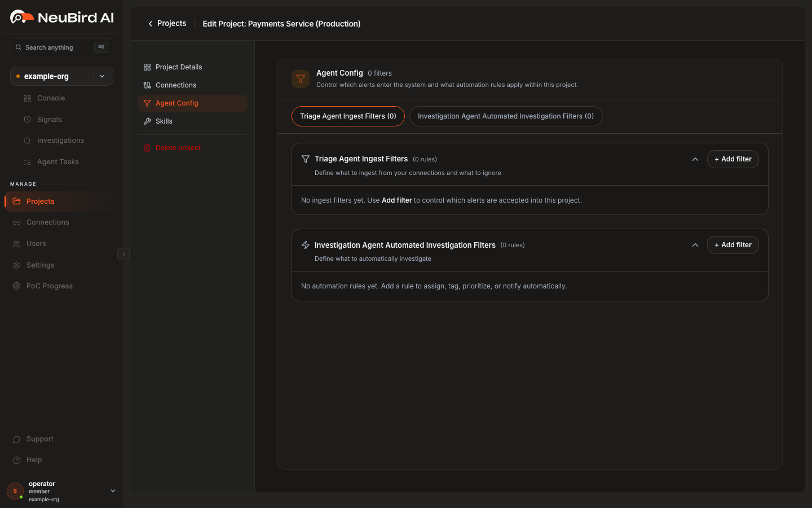Open Console page
This screenshot has width=812, height=508.
51,98
